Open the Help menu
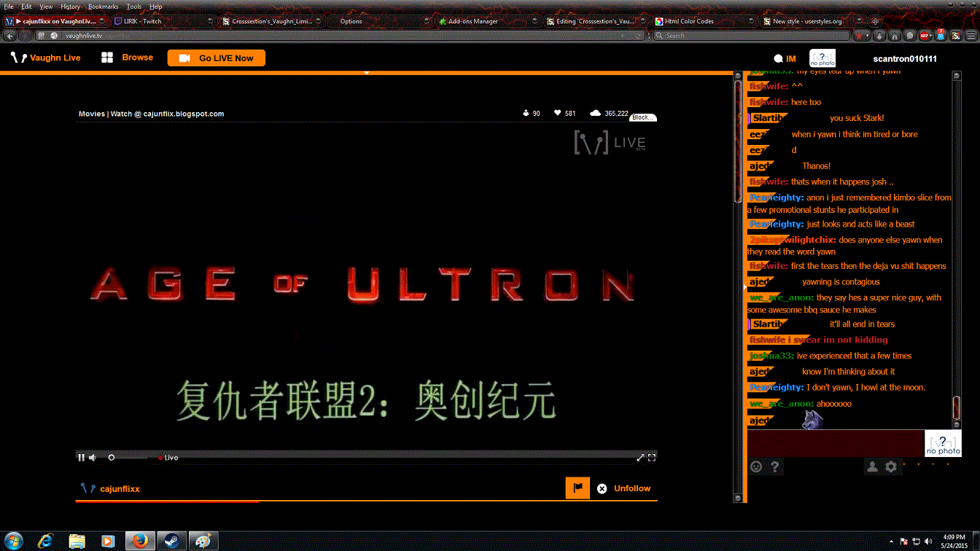 (156, 7)
